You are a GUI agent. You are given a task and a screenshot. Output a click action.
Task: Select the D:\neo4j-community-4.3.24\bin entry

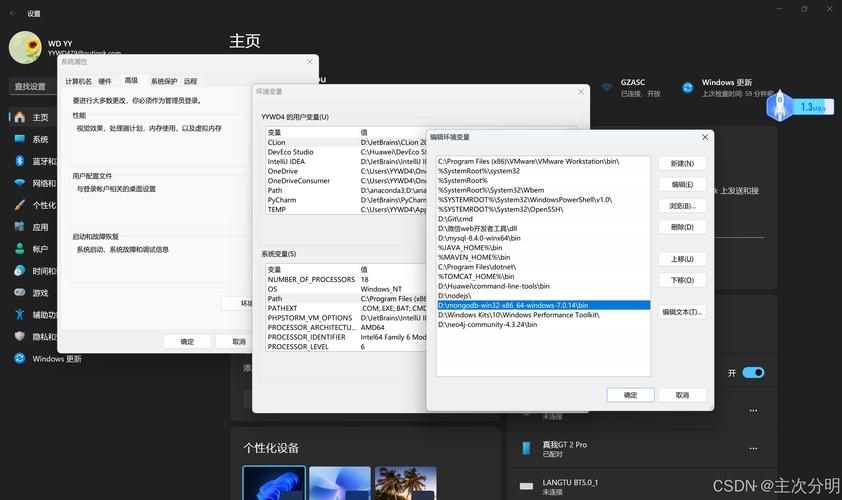(x=543, y=324)
